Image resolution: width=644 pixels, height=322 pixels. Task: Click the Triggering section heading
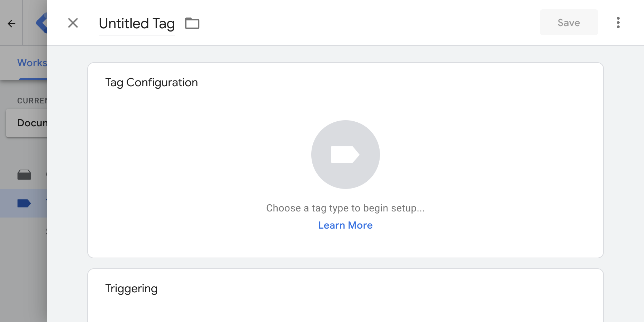(131, 289)
